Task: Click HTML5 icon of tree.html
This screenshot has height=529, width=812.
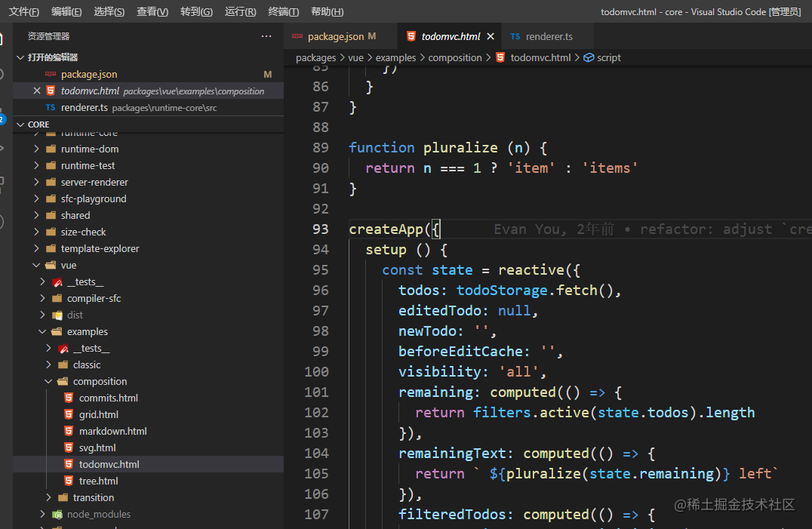Action: (69, 481)
